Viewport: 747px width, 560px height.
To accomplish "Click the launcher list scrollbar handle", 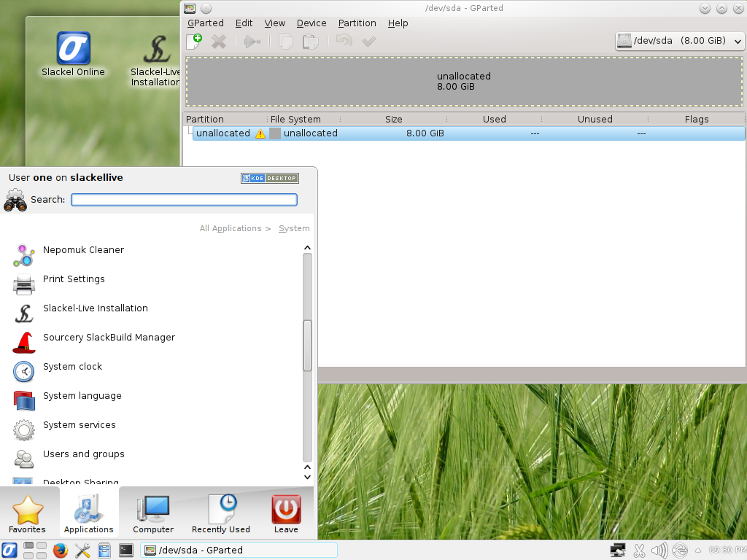I will coord(307,346).
